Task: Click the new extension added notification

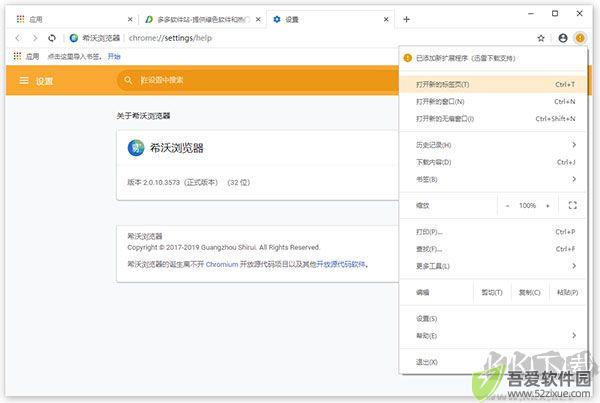Action: click(x=492, y=58)
